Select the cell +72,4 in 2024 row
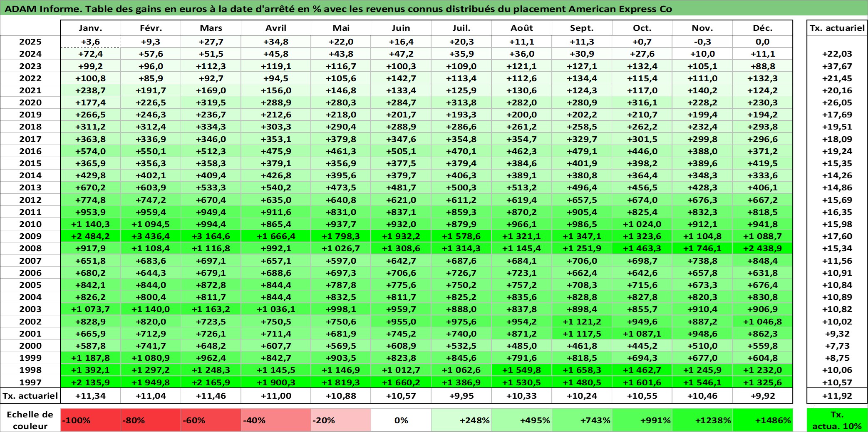Image resolution: width=868 pixels, height=432 pixels. 91,54
